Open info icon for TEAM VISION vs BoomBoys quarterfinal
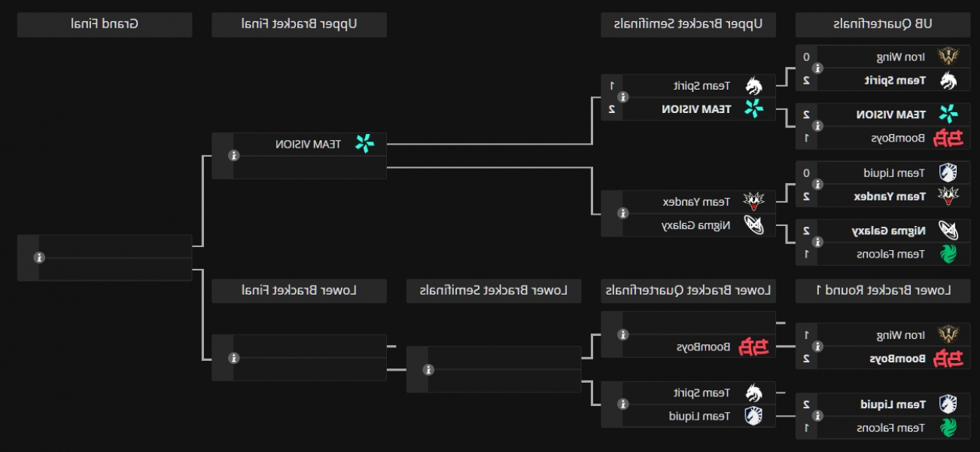The image size is (980, 452). click(817, 127)
